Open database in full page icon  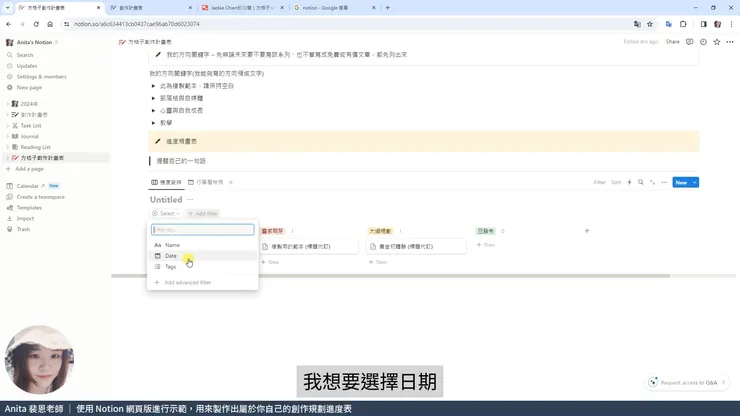[x=652, y=182]
